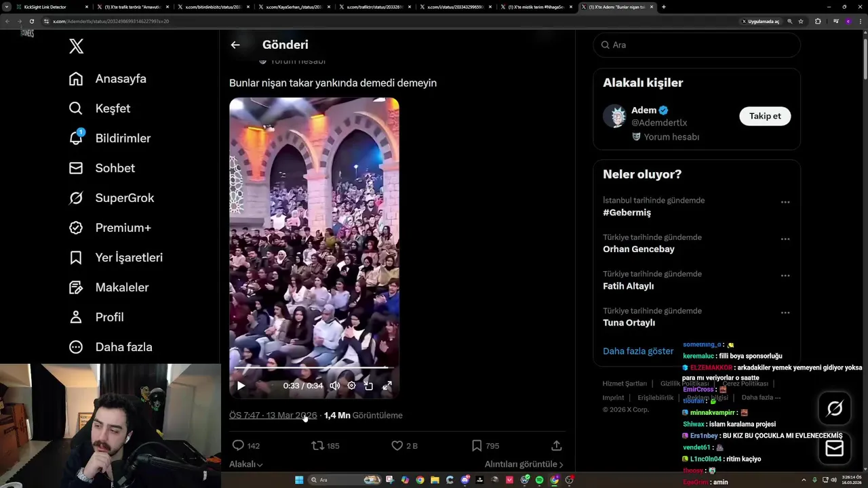
Task: Go to Profil page
Action: pyautogui.click(x=96, y=317)
